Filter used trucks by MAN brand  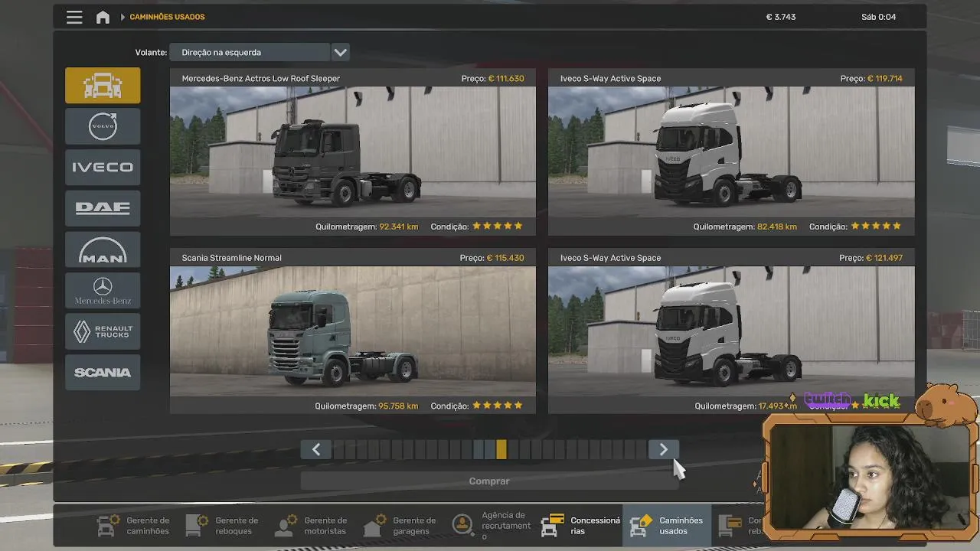point(103,249)
